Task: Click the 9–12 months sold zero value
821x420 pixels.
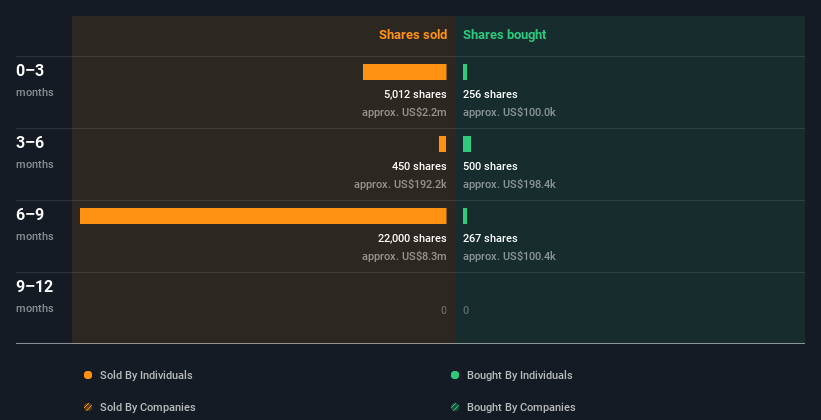Action: [x=444, y=310]
